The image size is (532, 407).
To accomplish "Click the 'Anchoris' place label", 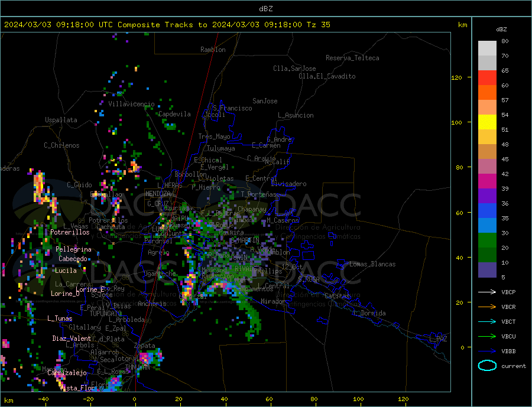I will tap(152, 304).
